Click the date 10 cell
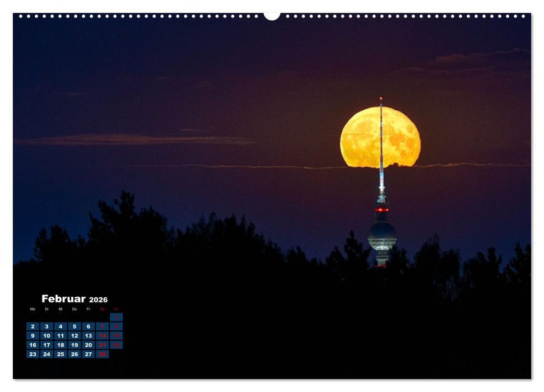544x392 pixels. click(47, 336)
